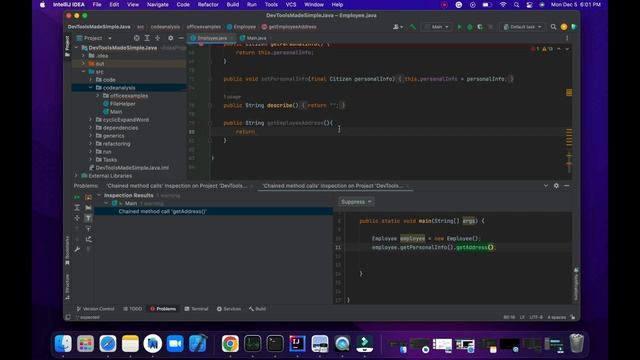Start debugging with the green bug icon
Viewport: 640px width, 360px height.
pos(470,27)
